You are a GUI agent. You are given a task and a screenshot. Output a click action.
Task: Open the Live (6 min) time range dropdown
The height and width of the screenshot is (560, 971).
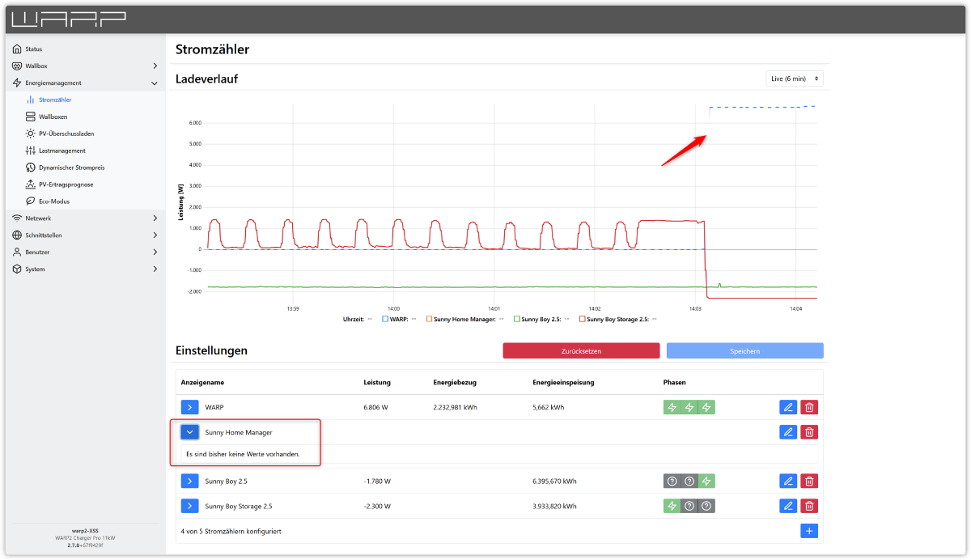coord(795,78)
